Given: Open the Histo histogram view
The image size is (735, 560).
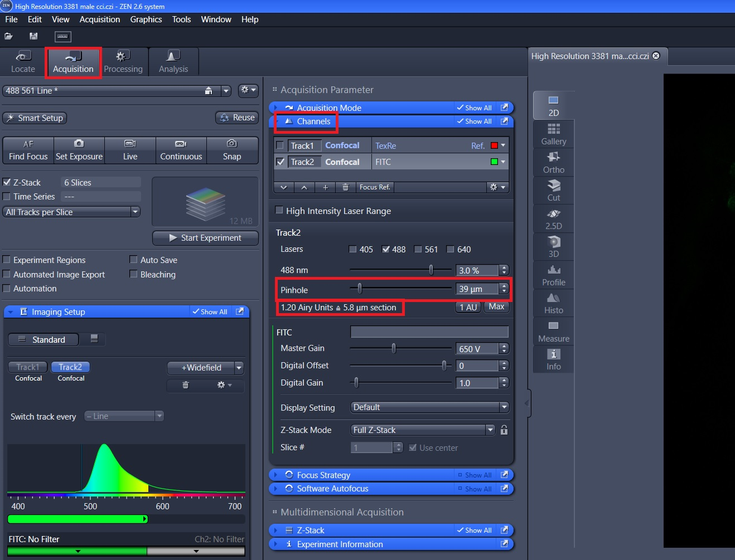Looking at the screenshot, I should tap(553, 303).
